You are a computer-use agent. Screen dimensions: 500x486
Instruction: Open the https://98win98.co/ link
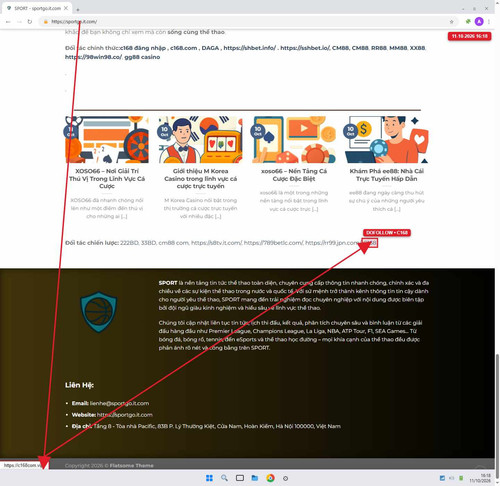(x=93, y=57)
